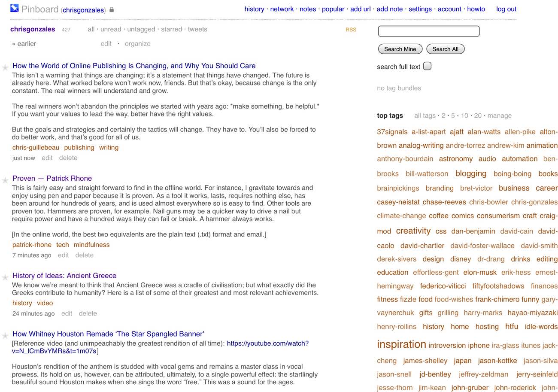Go to notes in top navigation
The width and height of the screenshot is (558, 392).
pos(308,9)
